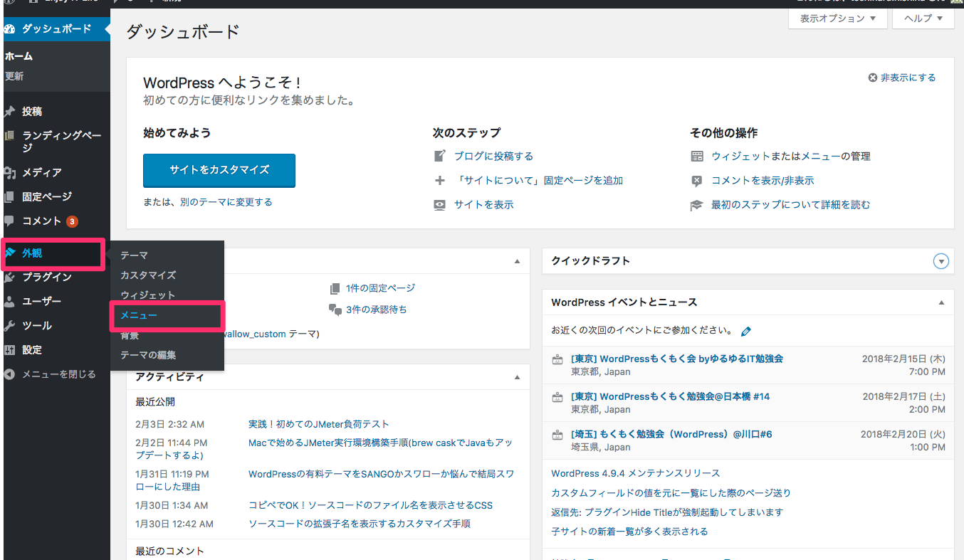
Task: Click the dashboard gauge icon in sidebar
Action: [9, 29]
